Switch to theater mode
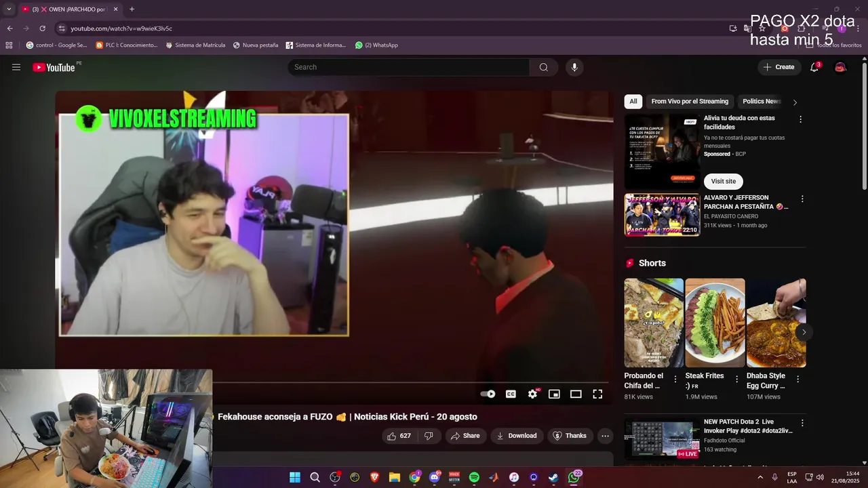 [x=576, y=394]
